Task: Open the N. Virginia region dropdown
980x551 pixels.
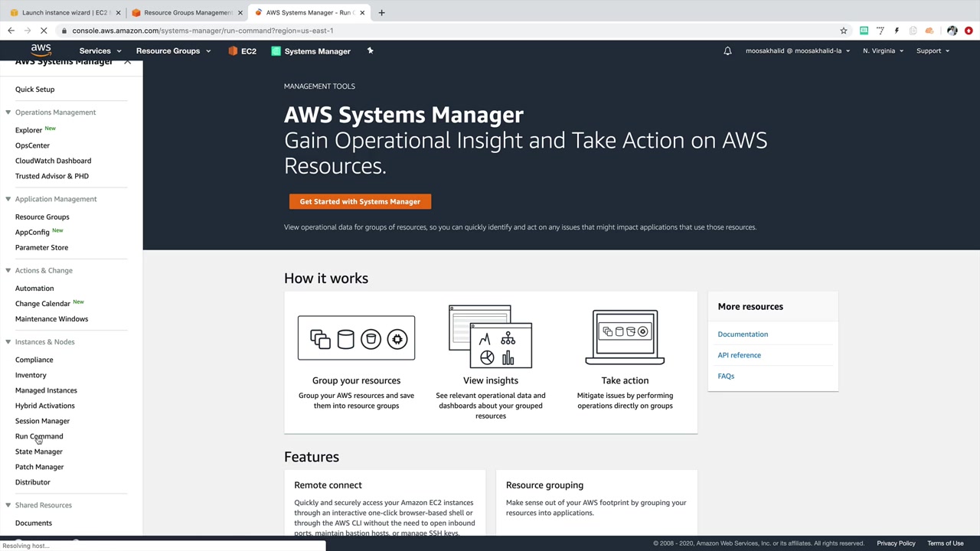Action: tap(883, 51)
